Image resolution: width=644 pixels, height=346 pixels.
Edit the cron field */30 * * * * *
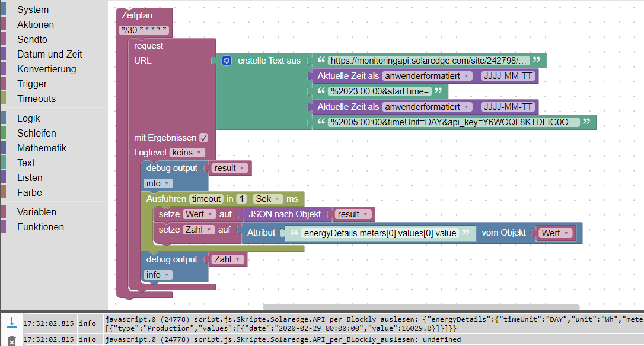(x=144, y=30)
